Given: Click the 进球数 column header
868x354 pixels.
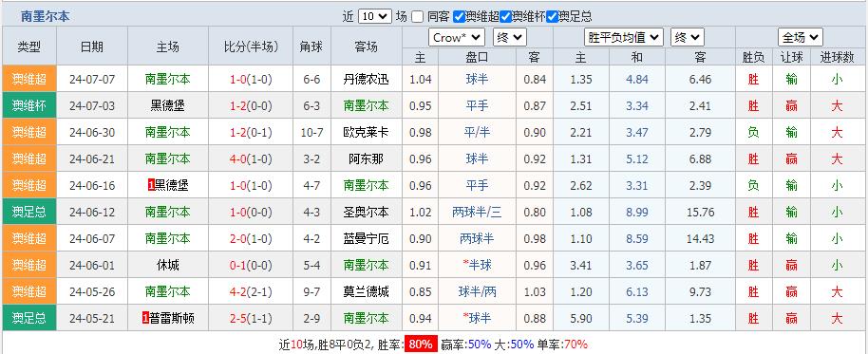Looking at the screenshot, I should pyautogui.click(x=837, y=56).
